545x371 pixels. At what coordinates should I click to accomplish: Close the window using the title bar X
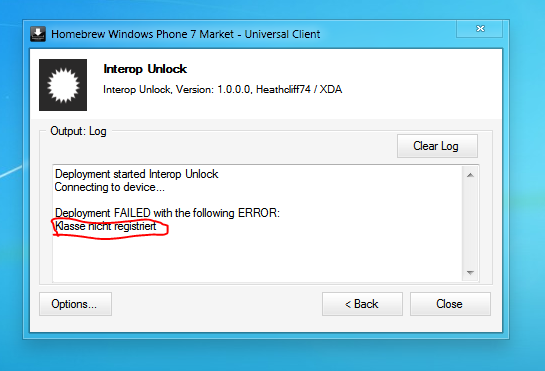pyautogui.click(x=480, y=29)
